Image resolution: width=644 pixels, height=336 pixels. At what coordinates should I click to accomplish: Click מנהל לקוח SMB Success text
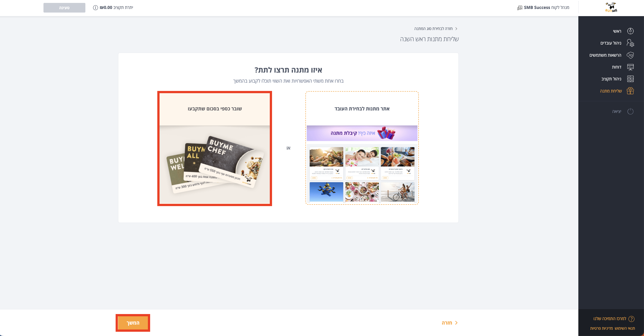coord(547,7)
